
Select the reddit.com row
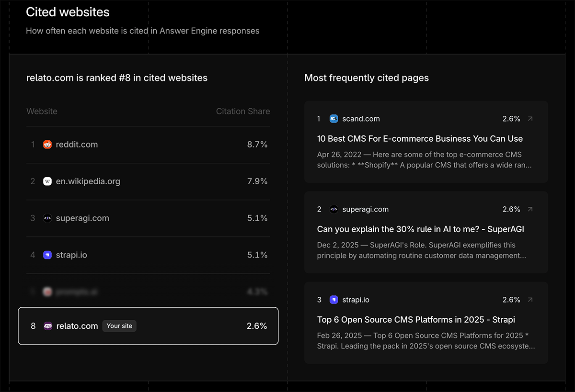click(x=148, y=145)
